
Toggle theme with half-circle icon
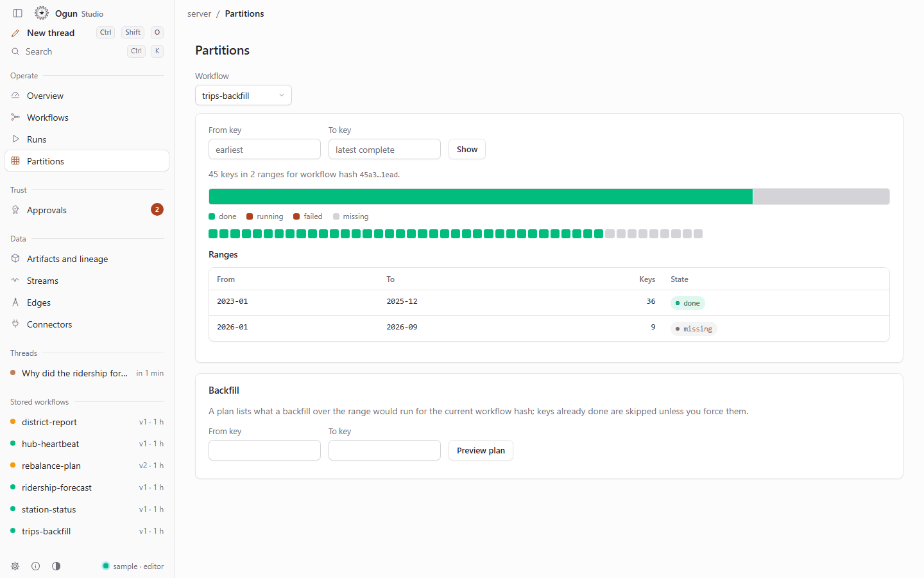(x=56, y=566)
